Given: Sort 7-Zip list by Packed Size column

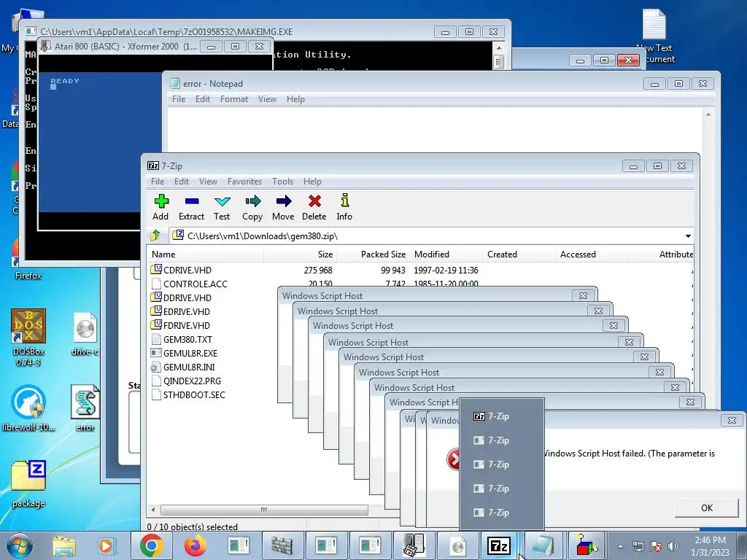Looking at the screenshot, I should (373, 254).
